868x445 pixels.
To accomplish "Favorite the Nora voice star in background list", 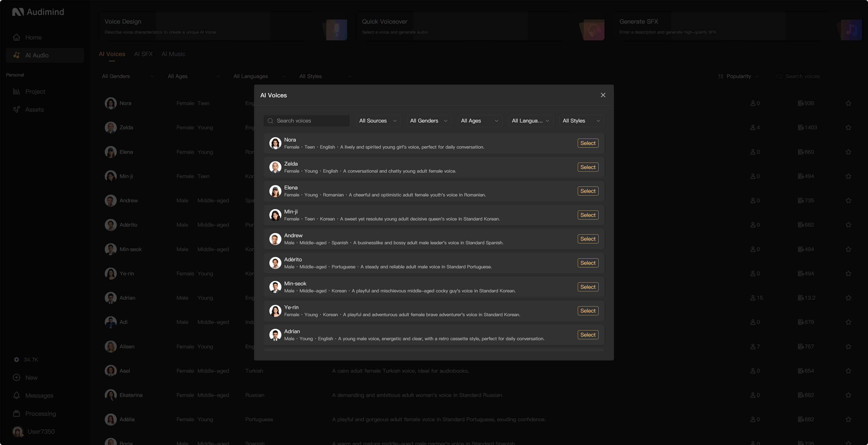I will click(x=848, y=103).
